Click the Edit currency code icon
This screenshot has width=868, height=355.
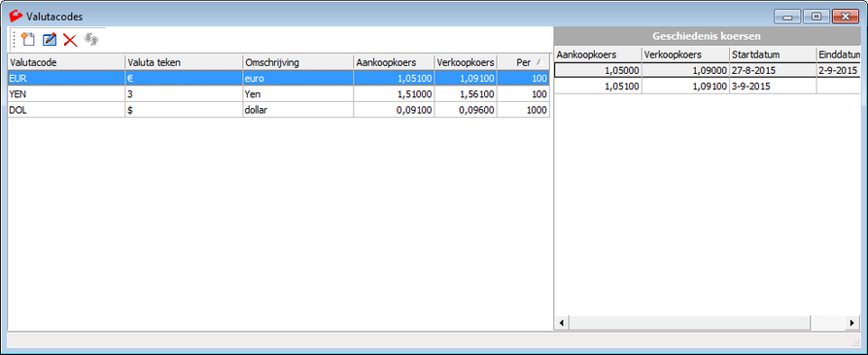tap(50, 39)
